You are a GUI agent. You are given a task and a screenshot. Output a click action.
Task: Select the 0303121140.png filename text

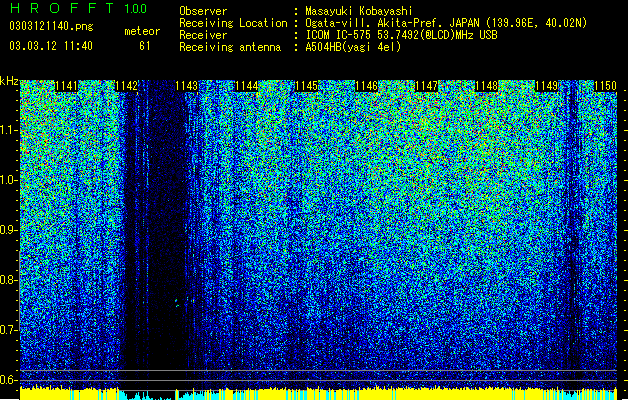coord(51,27)
